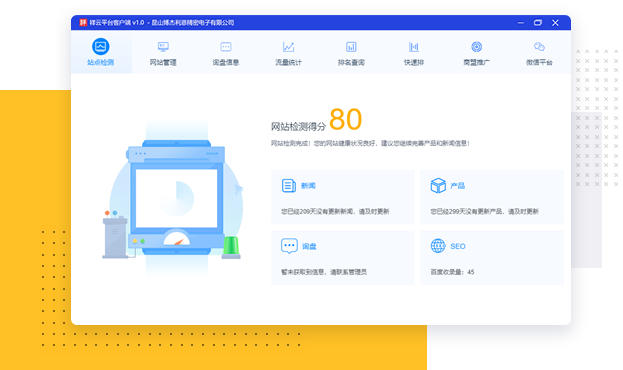Click the '网站检测完成' status message line

click(x=370, y=143)
